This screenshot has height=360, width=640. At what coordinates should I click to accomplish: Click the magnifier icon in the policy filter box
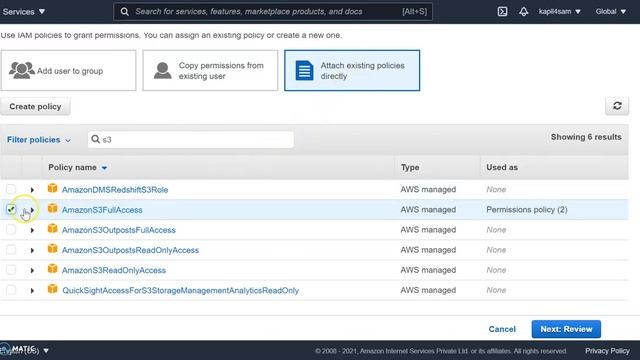(x=96, y=139)
